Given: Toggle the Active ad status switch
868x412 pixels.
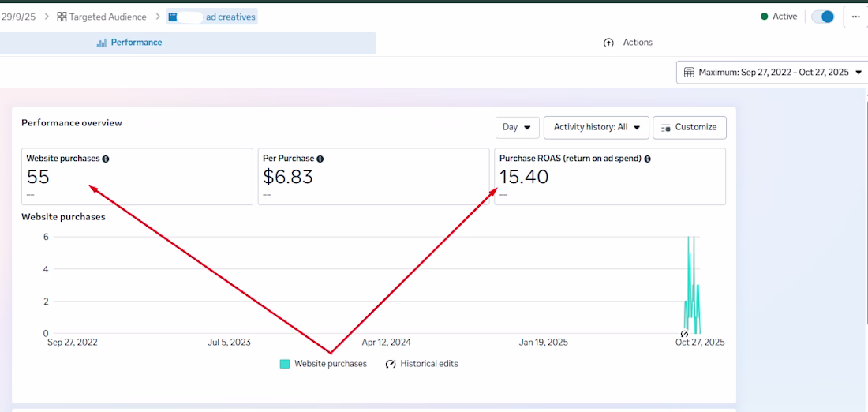Looking at the screenshot, I should [823, 17].
